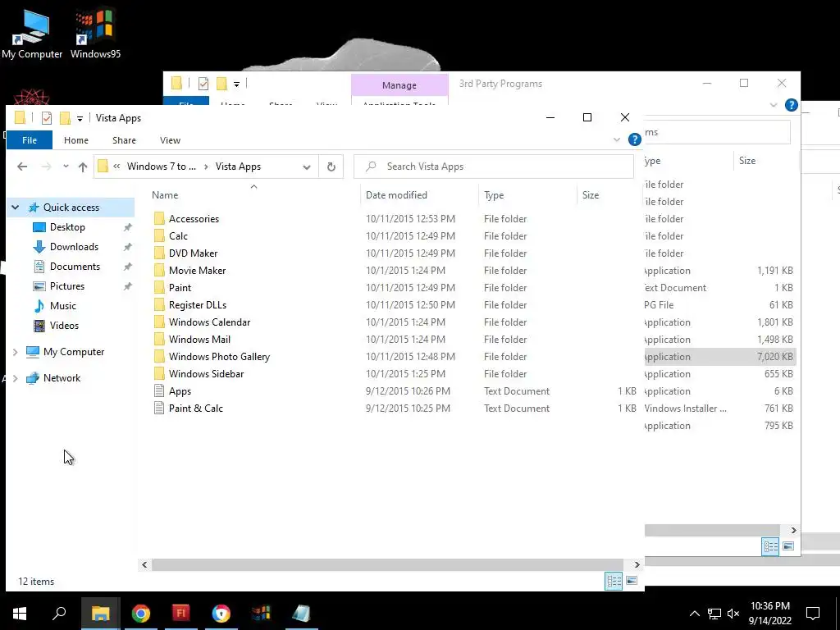
Task: Select the Movie Maker folder
Action: click(x=197, y=271)
